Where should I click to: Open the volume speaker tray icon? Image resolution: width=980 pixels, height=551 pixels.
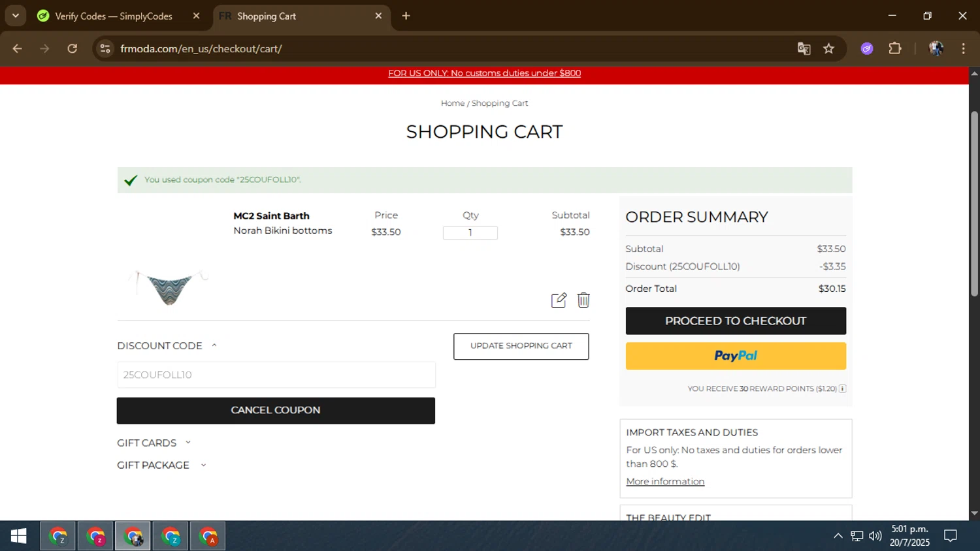(x=875, y=536)
